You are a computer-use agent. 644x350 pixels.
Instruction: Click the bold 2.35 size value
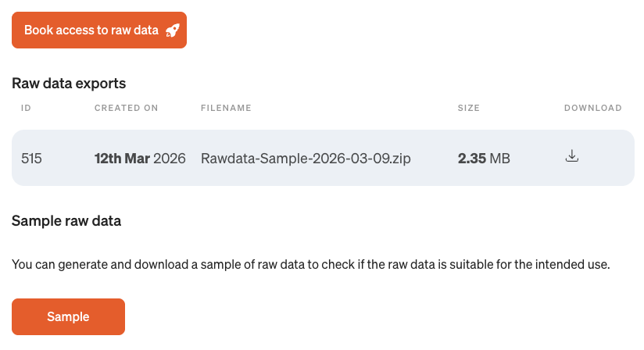tap(471, 158)
